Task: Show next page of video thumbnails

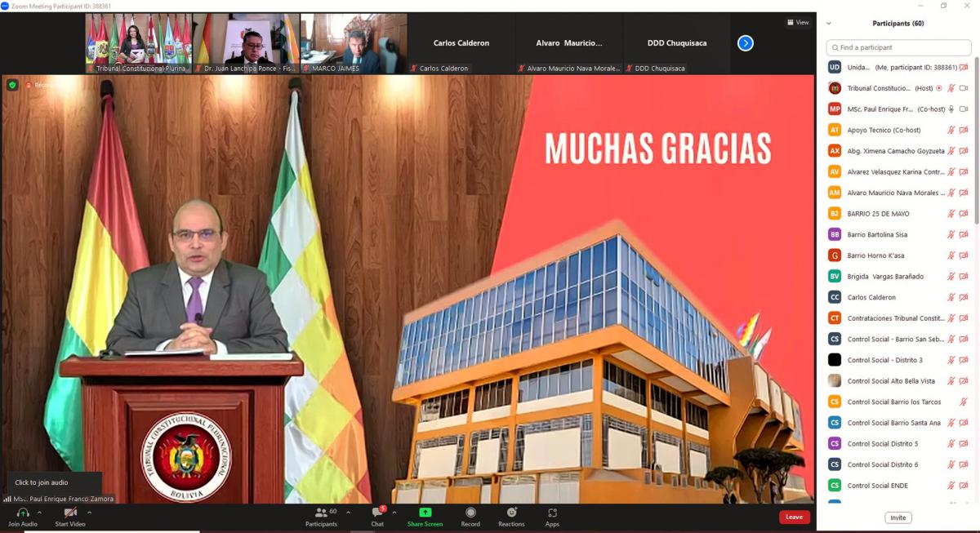Action: 745,43
